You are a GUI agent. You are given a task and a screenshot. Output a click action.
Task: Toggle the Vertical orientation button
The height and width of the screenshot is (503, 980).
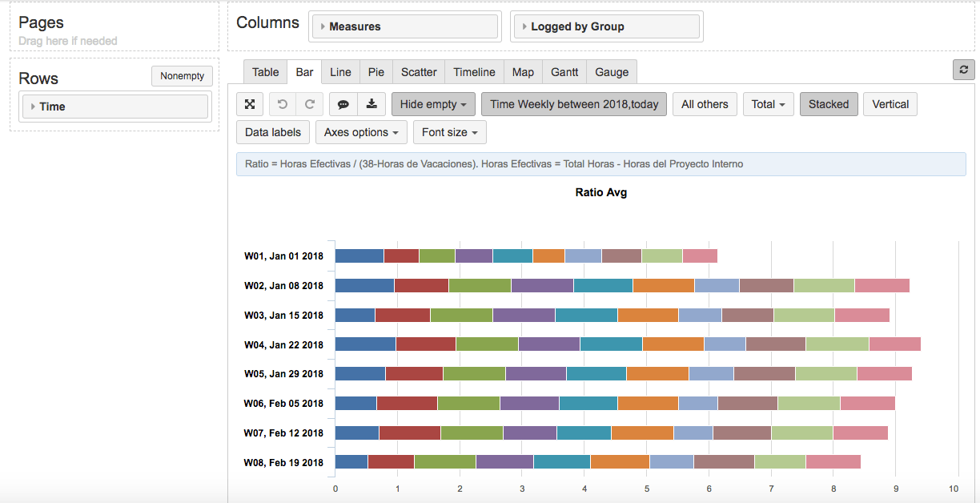[890, 104]
